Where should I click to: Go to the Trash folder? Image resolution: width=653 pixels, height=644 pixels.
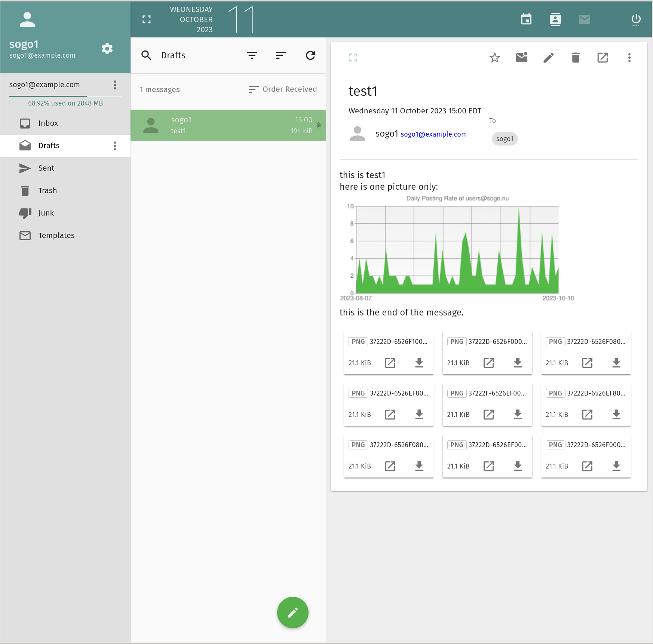coord(47,190)
